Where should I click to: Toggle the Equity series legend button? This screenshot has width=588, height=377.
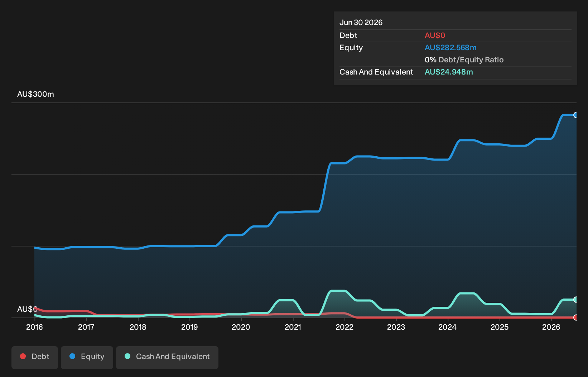(x=87, y=357)
